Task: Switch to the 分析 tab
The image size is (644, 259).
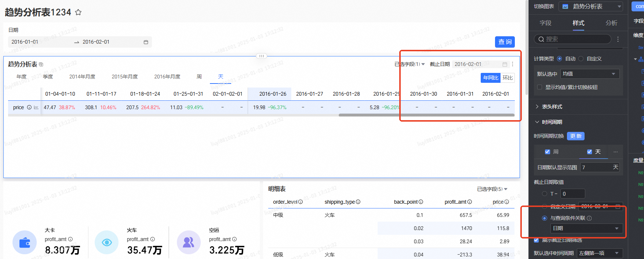Action: point(611,23)
